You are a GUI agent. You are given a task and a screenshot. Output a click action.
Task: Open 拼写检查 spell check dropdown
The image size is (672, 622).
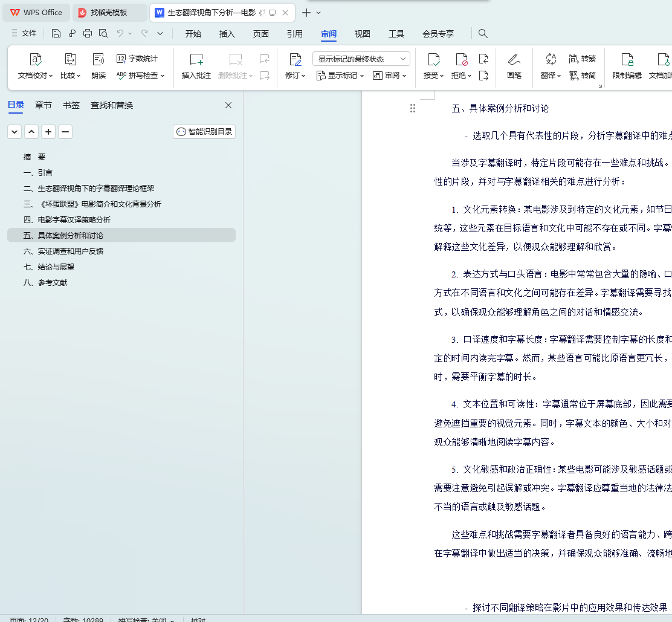pos(141,76)
